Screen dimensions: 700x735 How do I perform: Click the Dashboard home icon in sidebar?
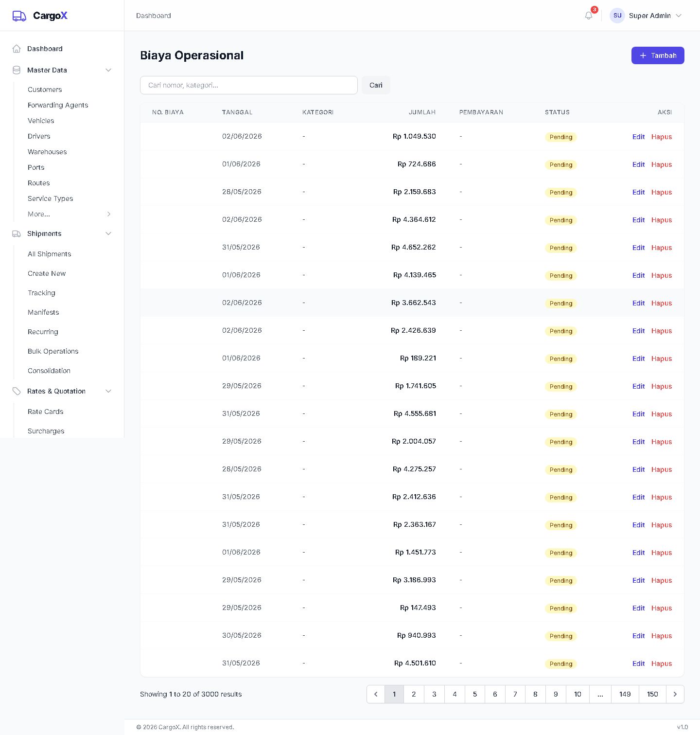17,49
